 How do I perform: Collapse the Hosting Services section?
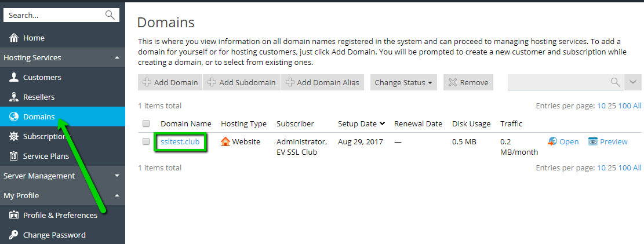pos(117,58)
